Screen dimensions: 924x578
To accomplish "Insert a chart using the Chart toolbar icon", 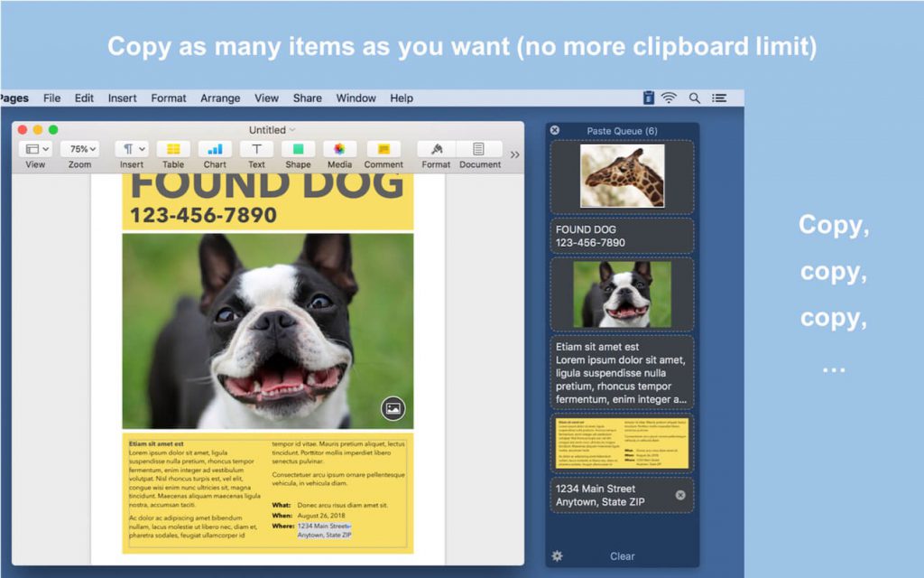I will coord(214,151).
